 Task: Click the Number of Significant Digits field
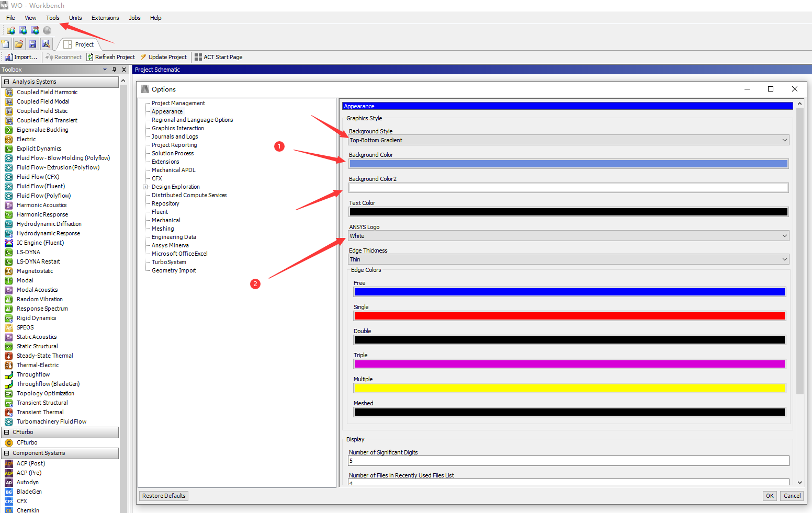coord(568,461)
